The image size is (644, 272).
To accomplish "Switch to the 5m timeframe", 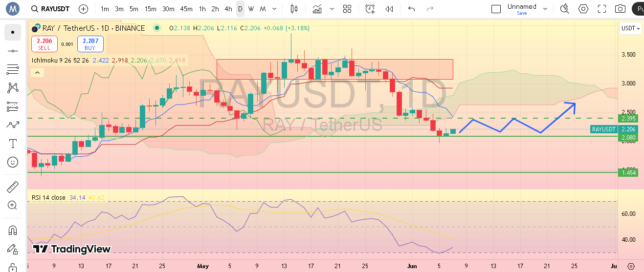I will click(x=134, y=9).
